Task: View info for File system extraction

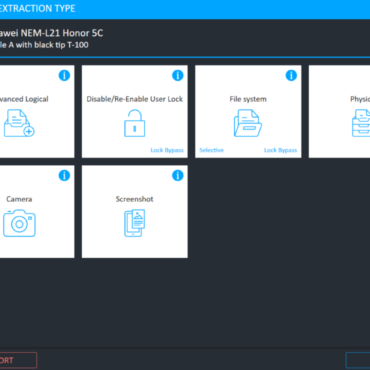Action: tap(291, 75)
